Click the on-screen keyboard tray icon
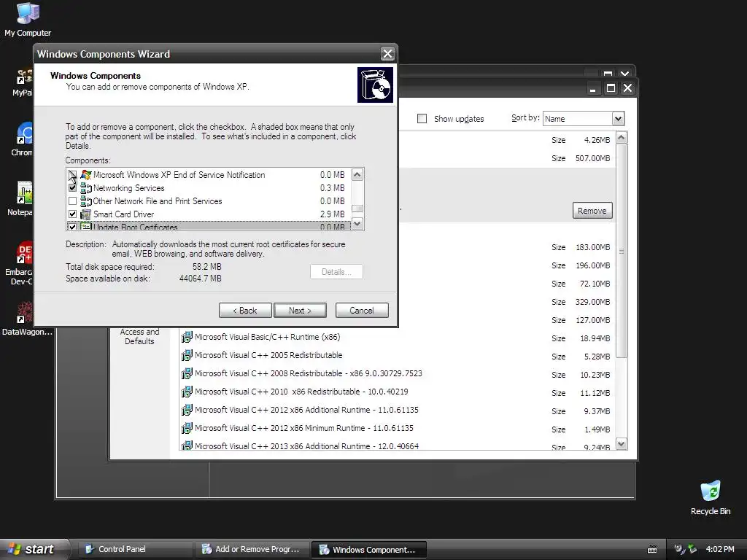This screenshot has height=560, width=747. tap(652, 550)
